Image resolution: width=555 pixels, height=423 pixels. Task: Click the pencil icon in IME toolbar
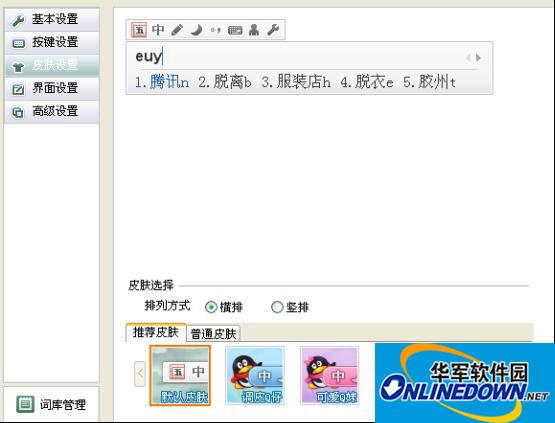pos(177,30)
